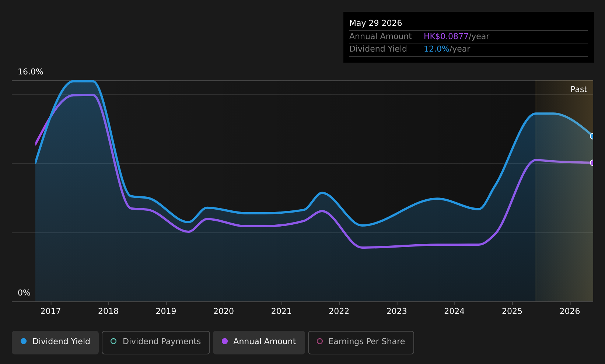Click the 16.0% axis label
This screenshot has width=605, height=364.
pyautogui.click(x=31, y=72)
